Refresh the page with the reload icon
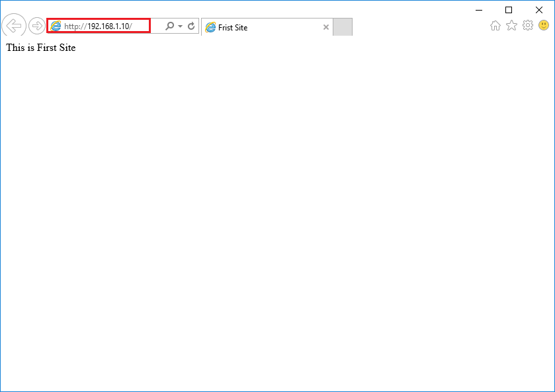Viewport: 555px width, 392px height. click(x=191, y=26)
